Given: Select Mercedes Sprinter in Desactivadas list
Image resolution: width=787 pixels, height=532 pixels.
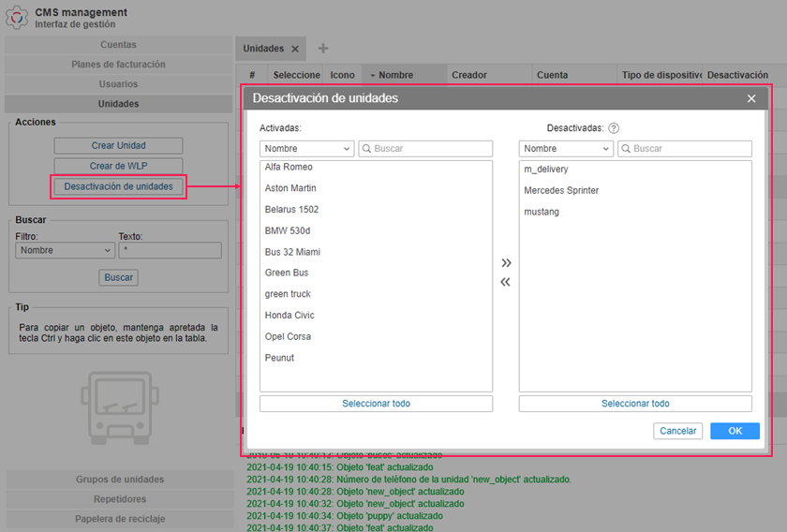Looking at the screenshot, I should (x=561, y=190).
